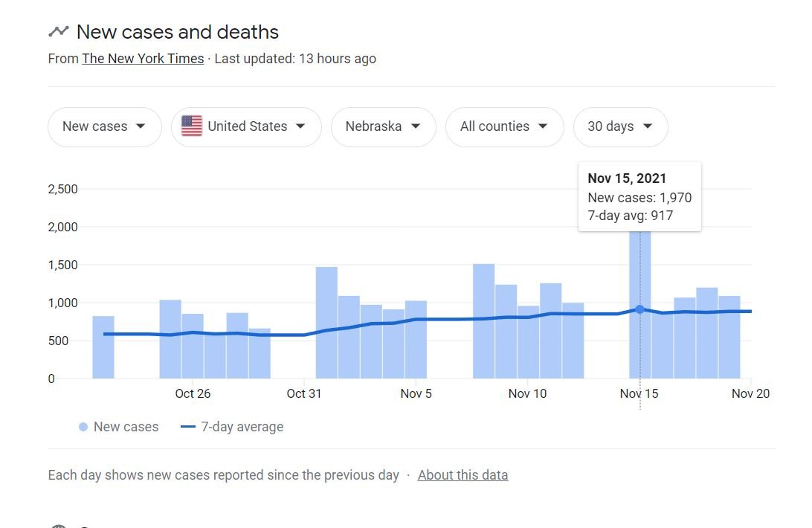This screenshot has height=528, width=812.
Task: Open the About this data link
Action: 463,475
